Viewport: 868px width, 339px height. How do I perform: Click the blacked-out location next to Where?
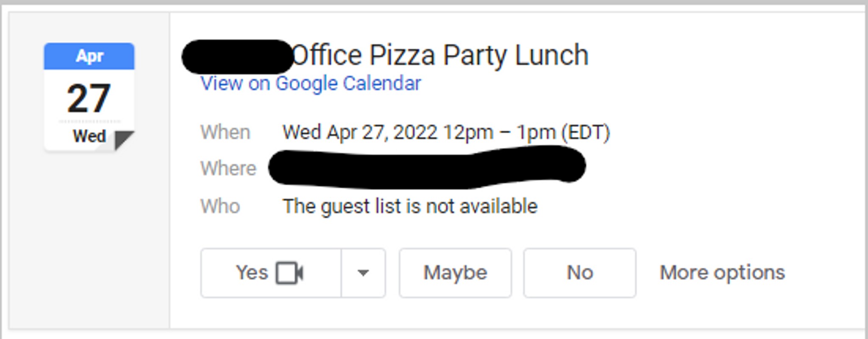[x=427, y=167]
